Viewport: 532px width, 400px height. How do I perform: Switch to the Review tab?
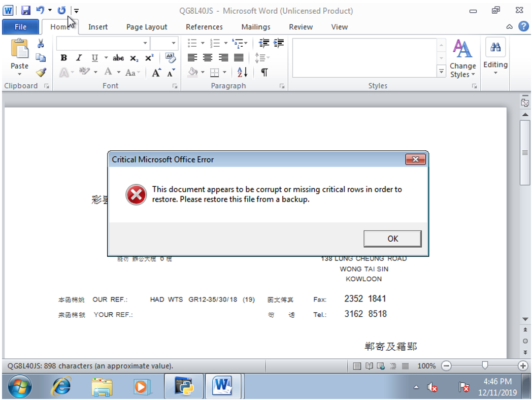[x=301, y=27]
